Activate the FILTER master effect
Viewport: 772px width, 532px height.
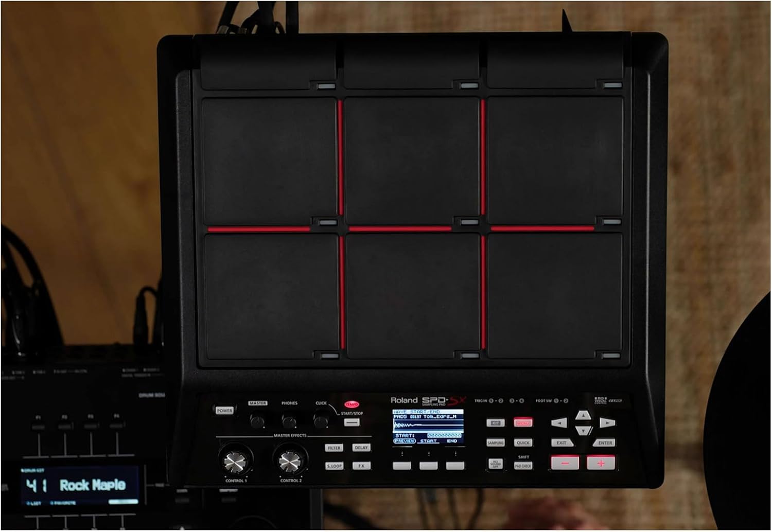point(335,448)
